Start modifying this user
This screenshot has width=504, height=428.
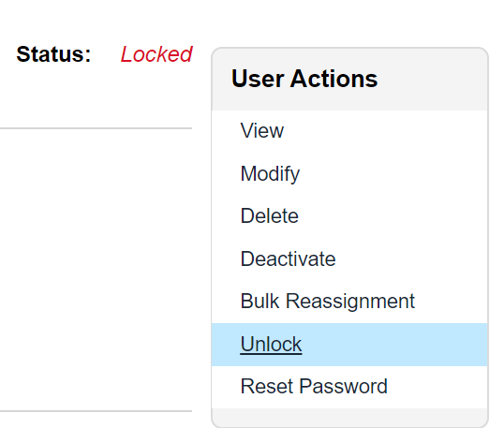pos(270,174)
